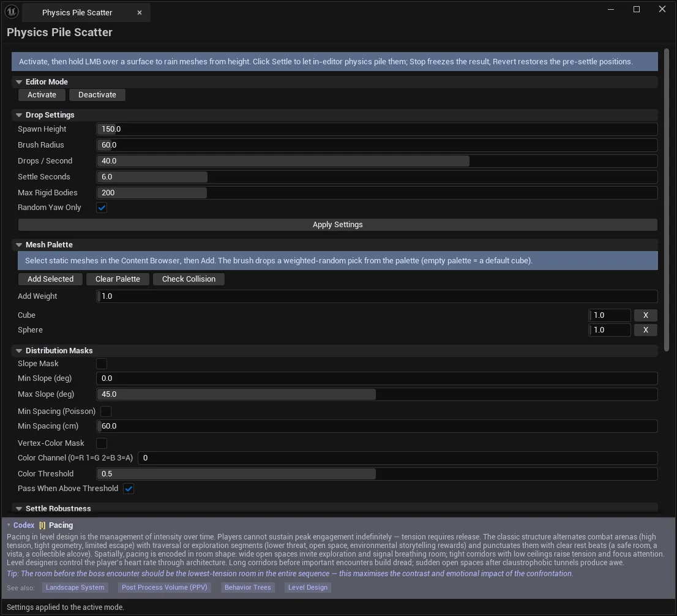Minimize the Physics Pile Scatter window
This screenshot has width=677, height=616.
tap(611, 9)
